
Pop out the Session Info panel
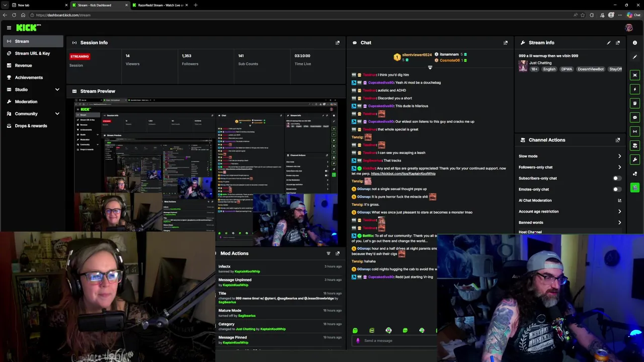(x=338, y=43)
